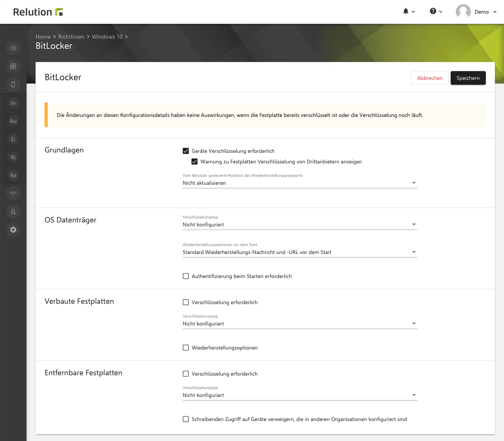Viewport: 504px width, 441px height.
Task: Open the 'Re' sidebar item
Action: 13,175
